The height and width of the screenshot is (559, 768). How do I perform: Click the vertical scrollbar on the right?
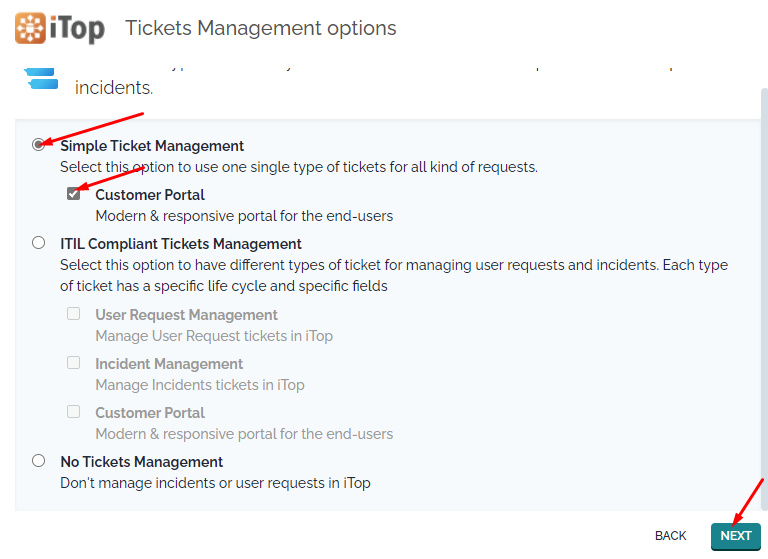tap(764, 299)
